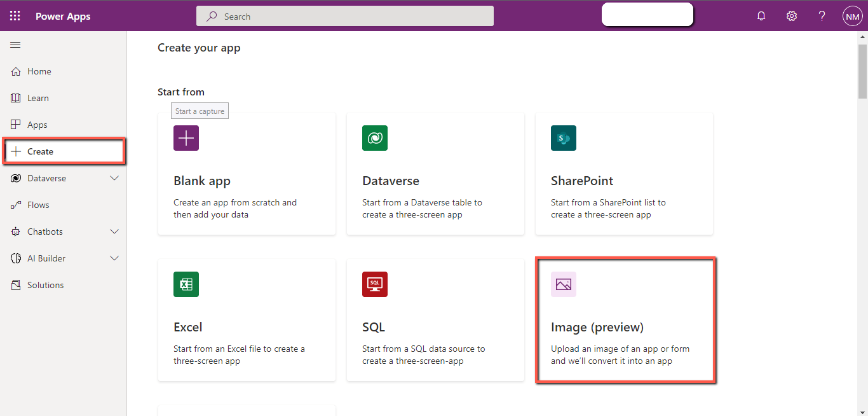Open AI Builder label in the sidebar
This screenshot has width=868, height=416.
(x=46, y=258)
